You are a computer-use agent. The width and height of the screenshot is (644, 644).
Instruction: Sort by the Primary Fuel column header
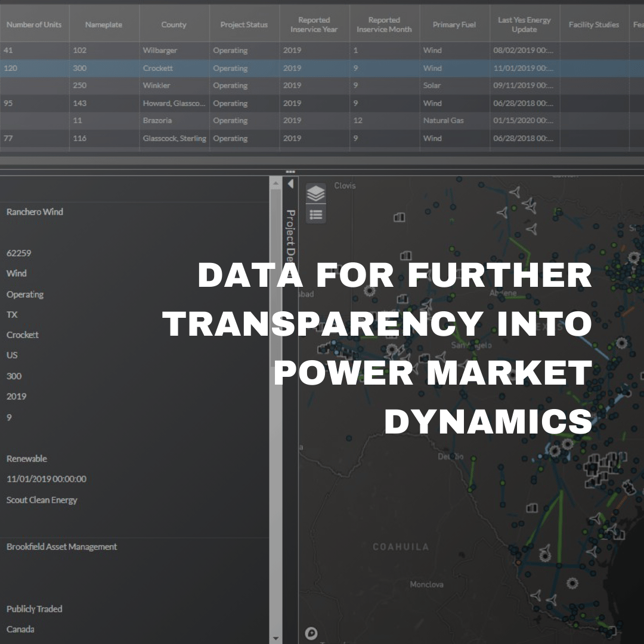point(454,24)
